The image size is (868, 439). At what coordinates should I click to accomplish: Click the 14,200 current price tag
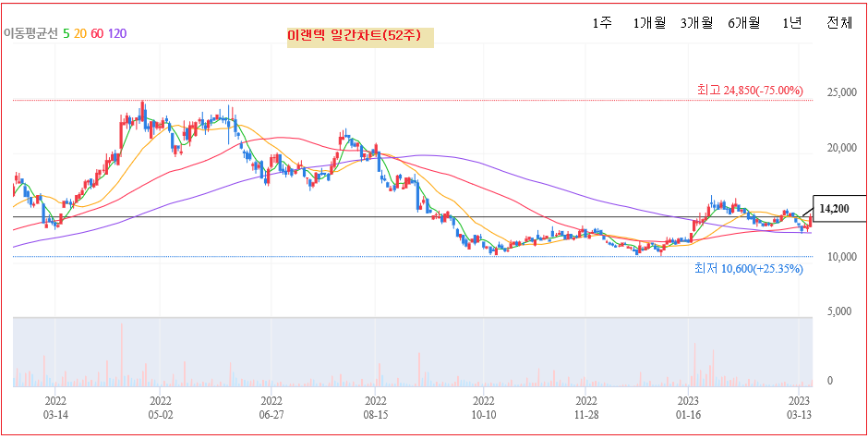(838, 209)
